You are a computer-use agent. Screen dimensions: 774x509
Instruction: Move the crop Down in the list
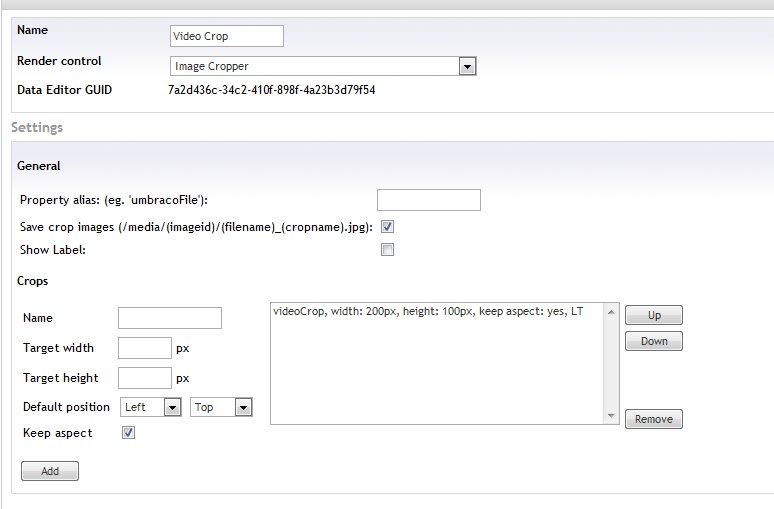[654, 341]
